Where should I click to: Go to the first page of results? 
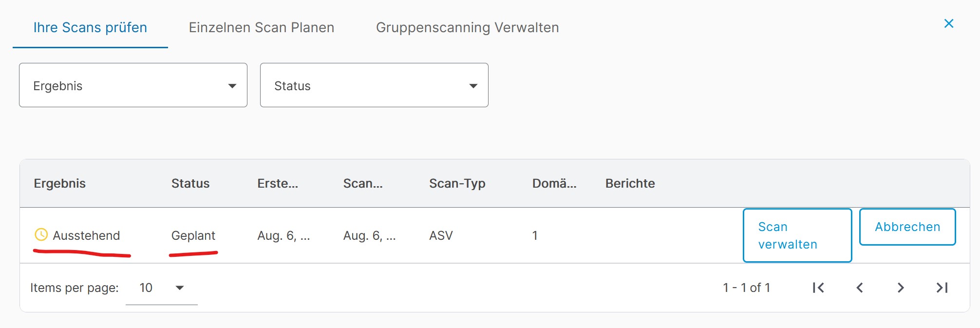pyautogui.click(x=818, y=288)
